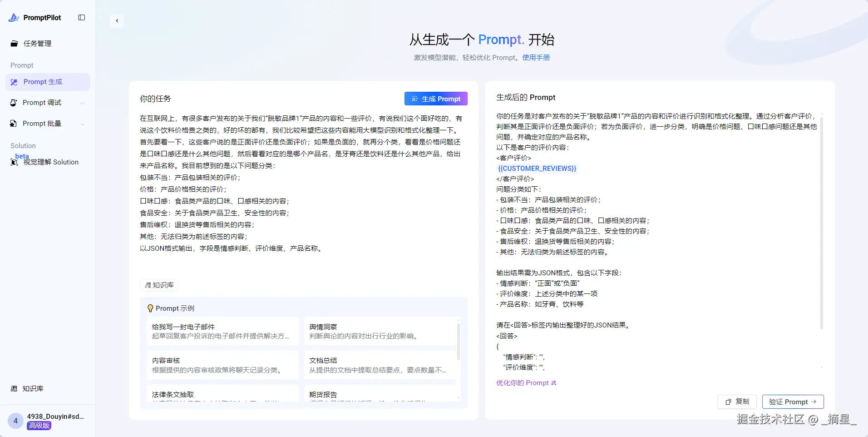Open 任务管理 folder icon
Image resolution: width=868 pixels, height=437 pixels.
(14, 44)
